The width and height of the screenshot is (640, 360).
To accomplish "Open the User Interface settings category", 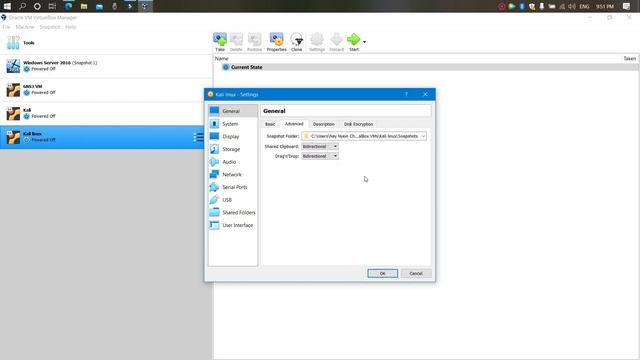I will (x=233, y=225).
